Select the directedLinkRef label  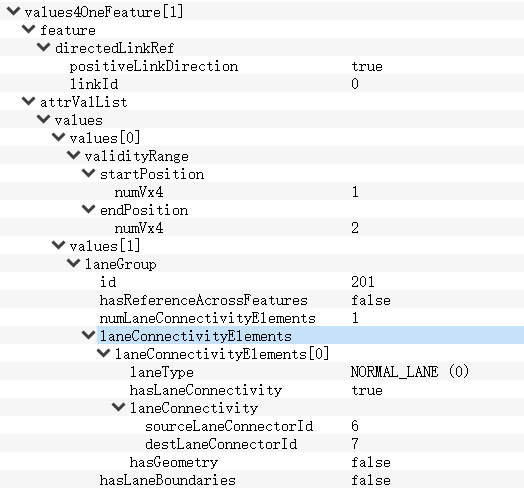click(x=115, y=47)
